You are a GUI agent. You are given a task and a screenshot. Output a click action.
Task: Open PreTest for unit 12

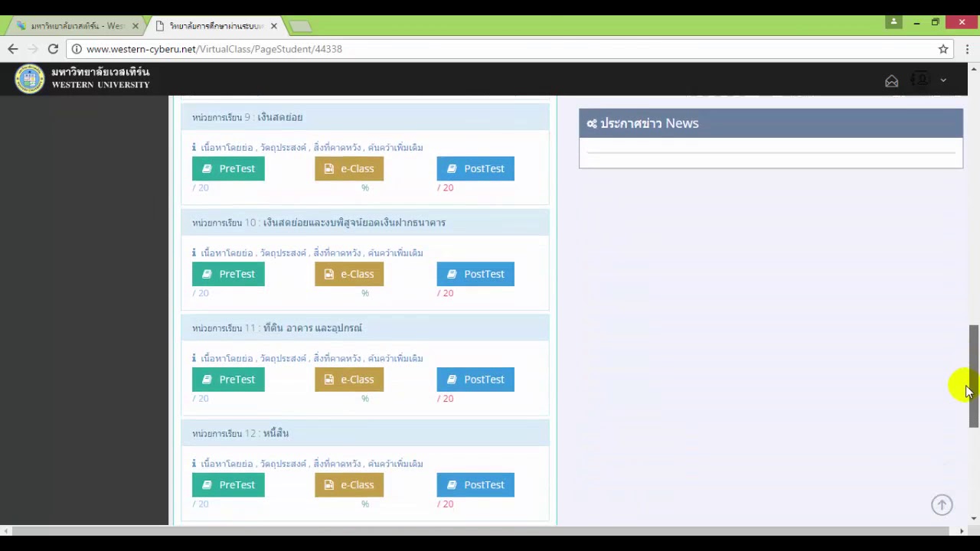click(228, 485)
